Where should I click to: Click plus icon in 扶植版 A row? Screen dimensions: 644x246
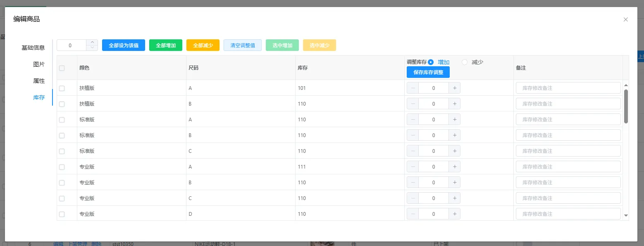(x=454, y=88)
